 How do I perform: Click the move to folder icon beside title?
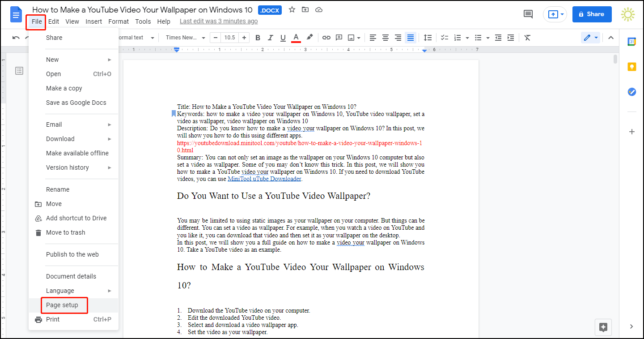[305, 9]
